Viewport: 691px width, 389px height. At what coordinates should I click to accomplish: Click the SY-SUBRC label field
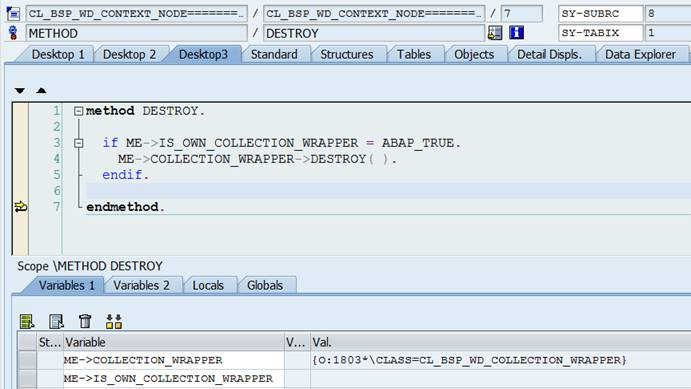pyautogui.click(x=600, y=14)
